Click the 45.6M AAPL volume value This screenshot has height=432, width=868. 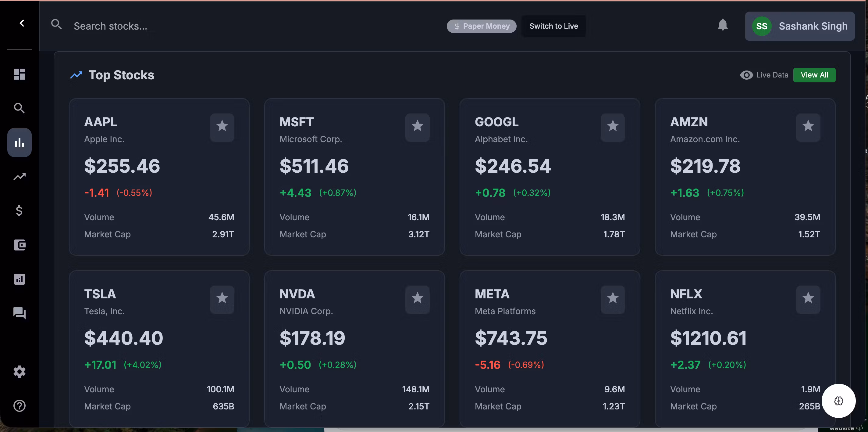[221, 217]
